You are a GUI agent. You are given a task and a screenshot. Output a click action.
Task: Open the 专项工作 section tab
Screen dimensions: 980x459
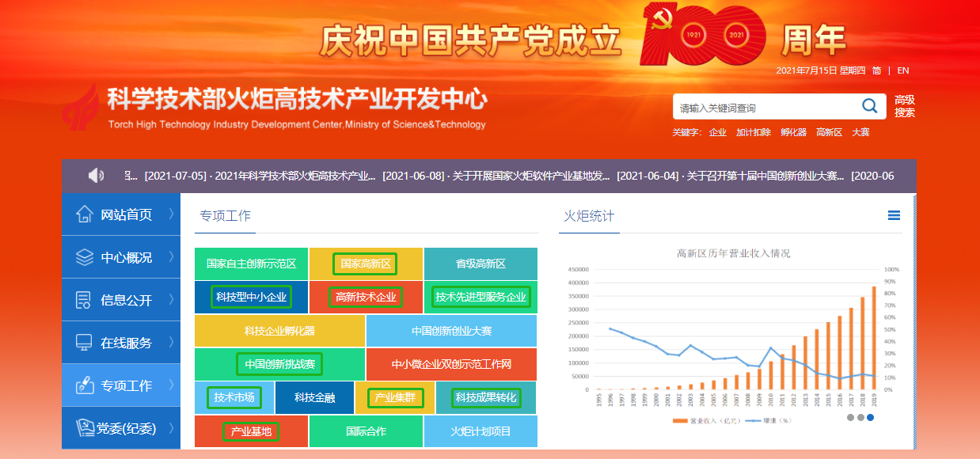click(x=225, y=216)
